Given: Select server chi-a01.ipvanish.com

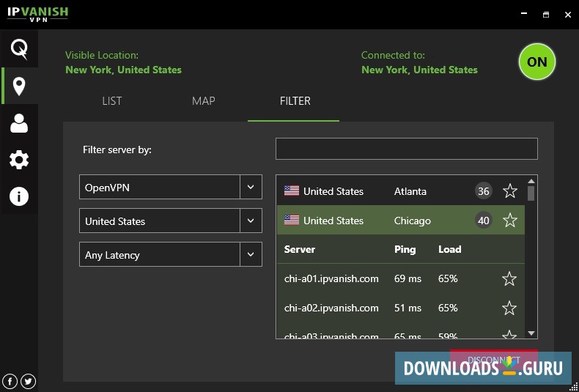Looking at the screenshot, I should click(401, 278).
